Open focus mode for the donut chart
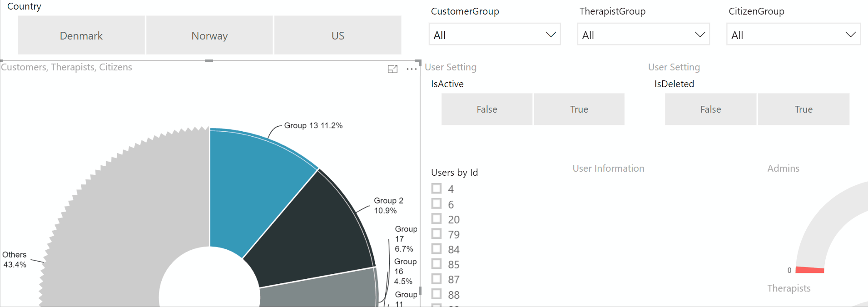868x307 pixels. pos(393,69)
